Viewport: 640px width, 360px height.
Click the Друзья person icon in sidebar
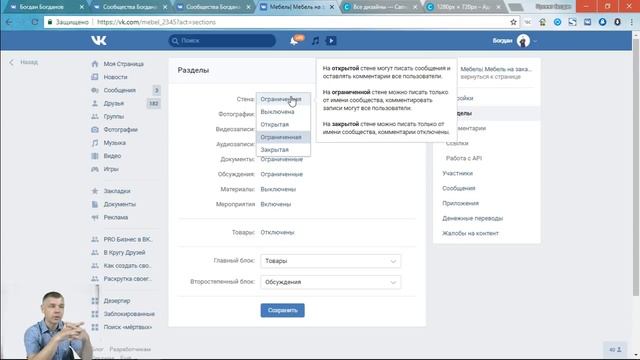(x=95, y=103)
